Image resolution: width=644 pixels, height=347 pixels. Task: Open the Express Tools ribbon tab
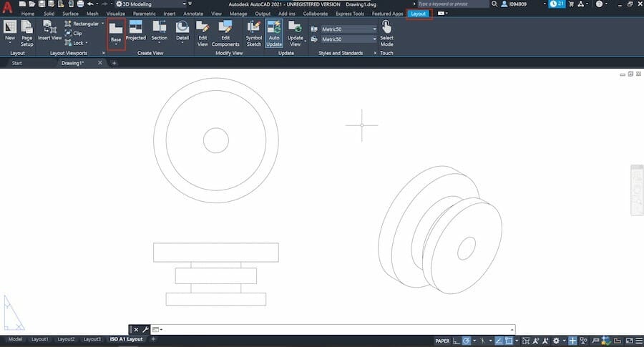pyautogui.click(x=349, y=14)
